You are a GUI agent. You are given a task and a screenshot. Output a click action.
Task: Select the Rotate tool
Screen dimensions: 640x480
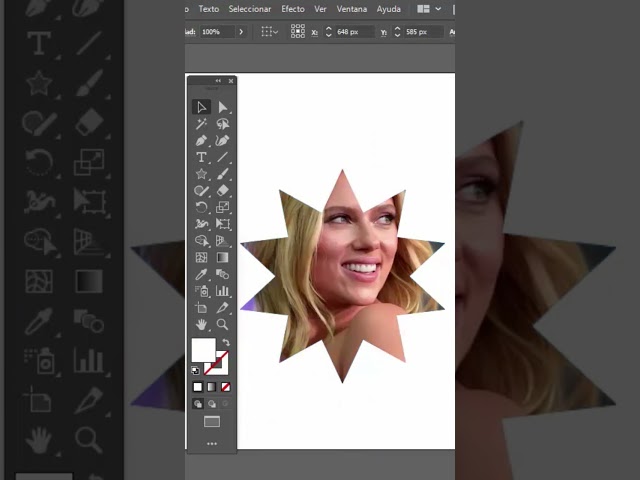pyautogui.click(x=201, y=207)
